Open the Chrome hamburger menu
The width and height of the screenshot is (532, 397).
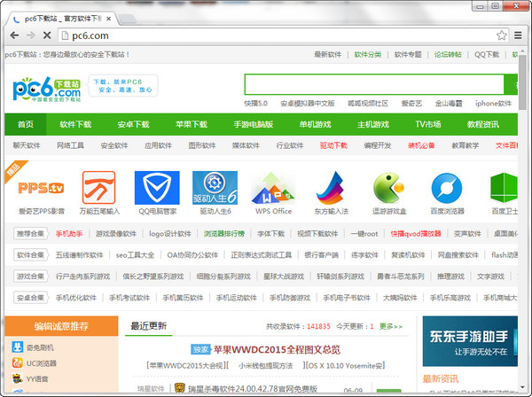click(x=518, y=35)
